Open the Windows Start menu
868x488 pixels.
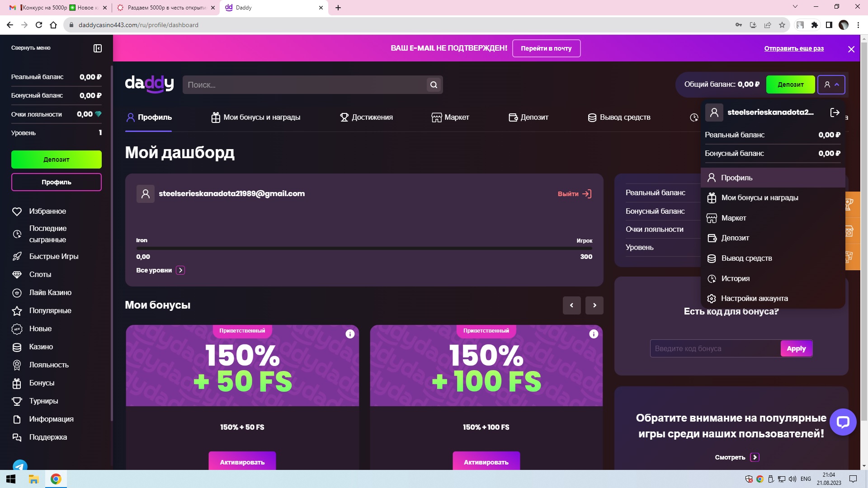click(11, 479)
